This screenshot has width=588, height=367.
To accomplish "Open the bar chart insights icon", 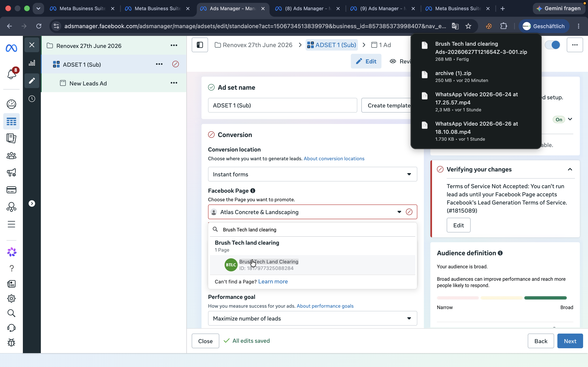I will click(x=32, y=63).
